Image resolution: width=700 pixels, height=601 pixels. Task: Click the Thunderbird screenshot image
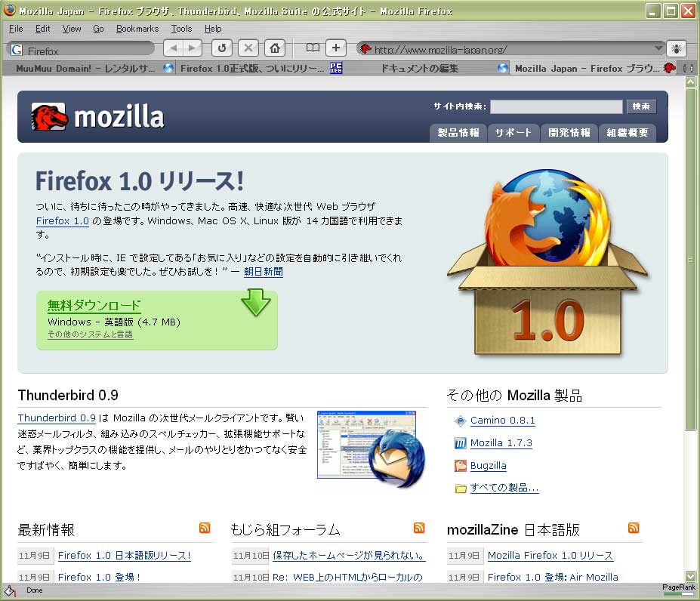[371, 448]
